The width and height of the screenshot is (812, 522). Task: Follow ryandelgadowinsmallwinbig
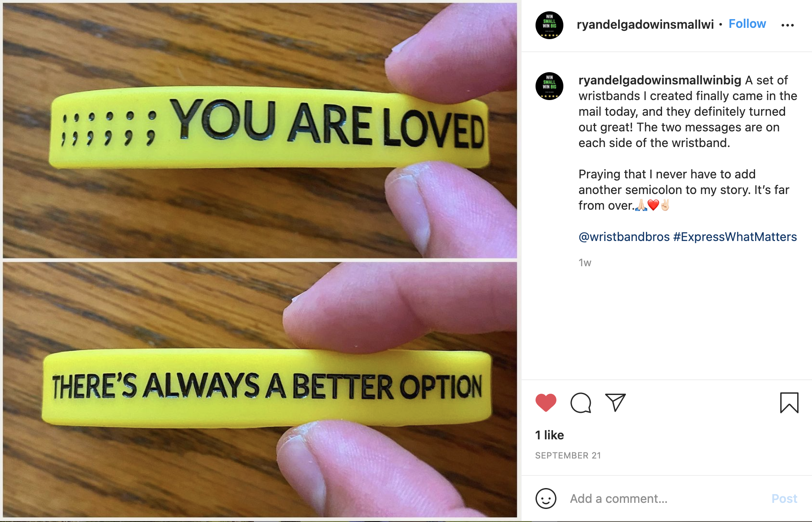coord(747,24)
